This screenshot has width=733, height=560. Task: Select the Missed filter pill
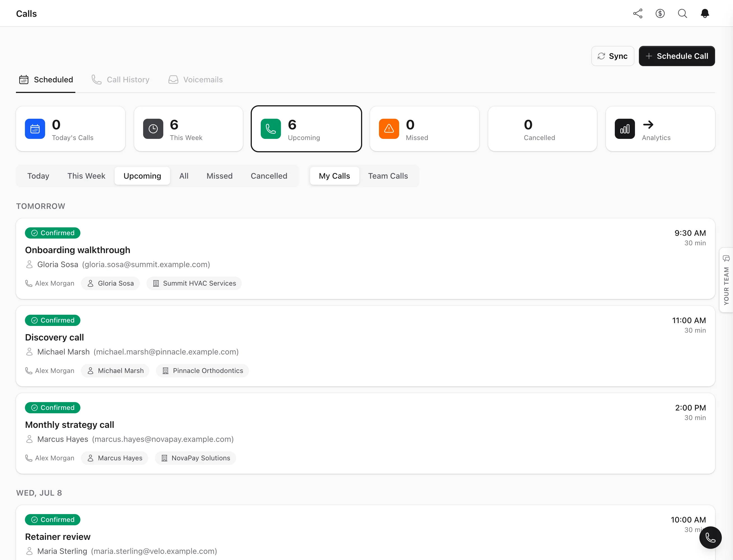219,176
